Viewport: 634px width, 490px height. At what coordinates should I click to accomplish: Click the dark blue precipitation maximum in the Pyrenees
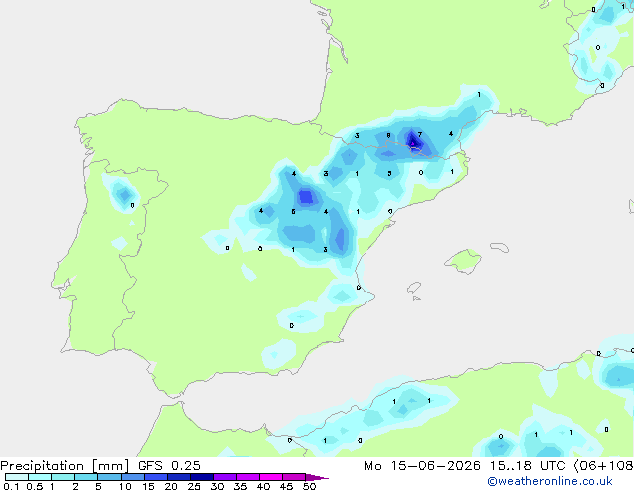coord(412,142)
